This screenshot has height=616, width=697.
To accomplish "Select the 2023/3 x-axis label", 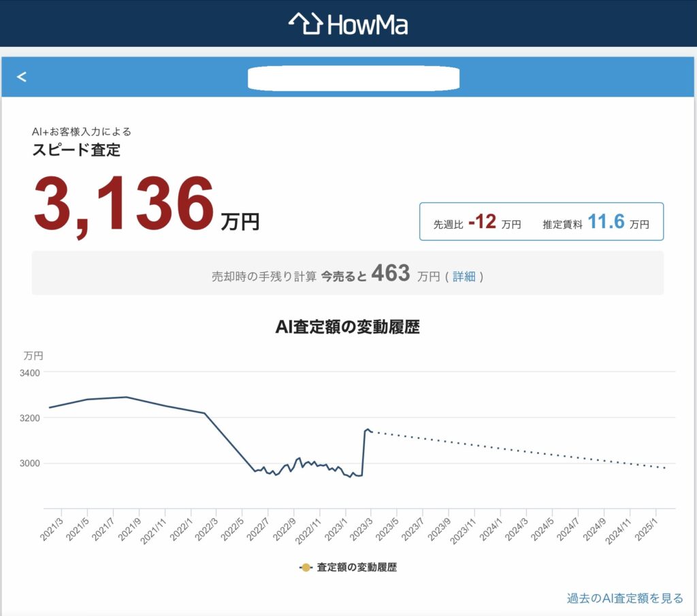I will [x=361, y=530].
